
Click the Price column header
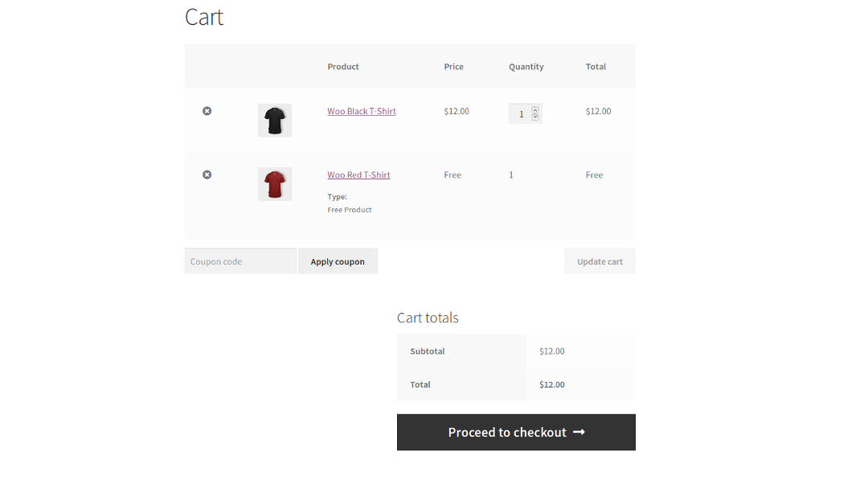tap(453, 67)
